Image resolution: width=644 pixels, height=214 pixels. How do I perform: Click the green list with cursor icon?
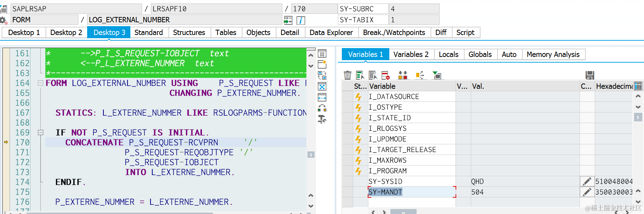(360, 75)
